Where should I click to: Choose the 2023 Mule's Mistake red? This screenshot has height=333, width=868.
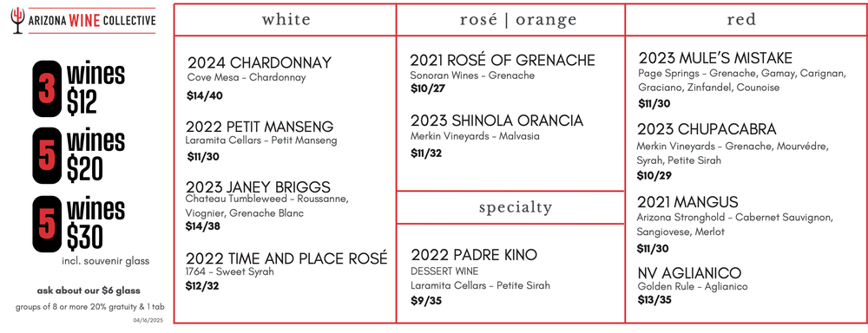(x=715, y=57)
